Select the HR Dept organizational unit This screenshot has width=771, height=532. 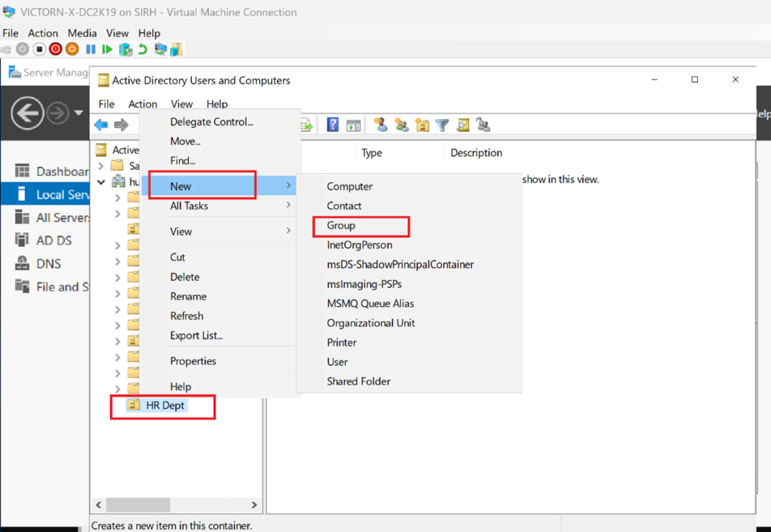click(165, 406)
